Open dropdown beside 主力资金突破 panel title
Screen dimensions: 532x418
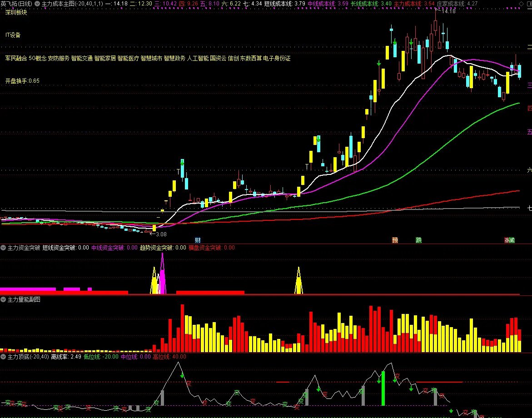point(4,248)
